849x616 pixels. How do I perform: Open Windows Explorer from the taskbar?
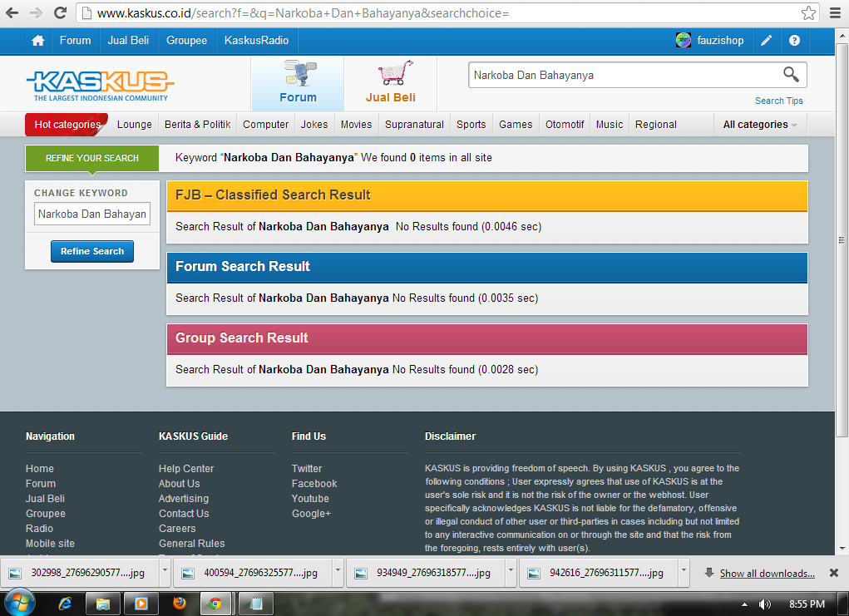103,603
